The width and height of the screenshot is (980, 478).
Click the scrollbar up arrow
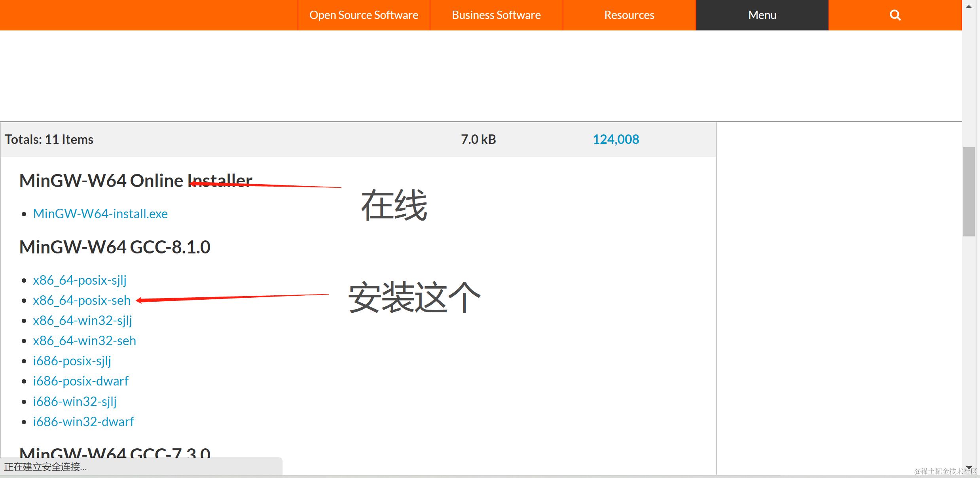pos(969,7)
